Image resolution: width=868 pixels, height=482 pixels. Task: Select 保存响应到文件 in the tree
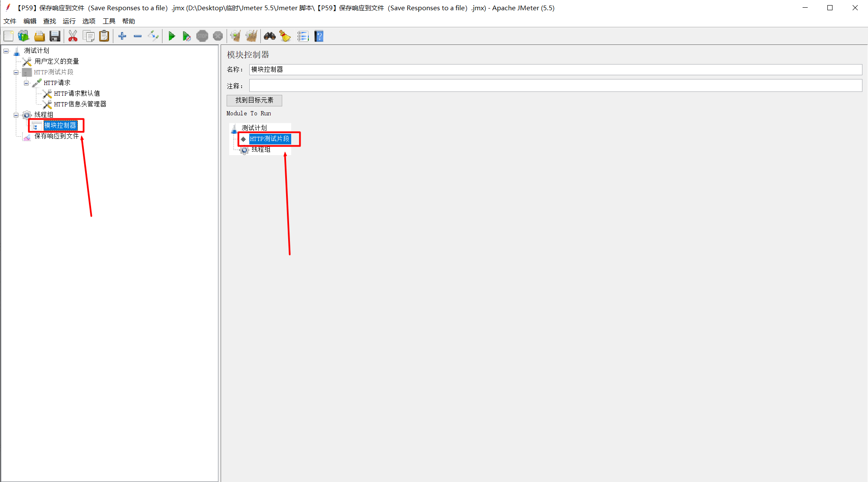(x=56, y=136)
